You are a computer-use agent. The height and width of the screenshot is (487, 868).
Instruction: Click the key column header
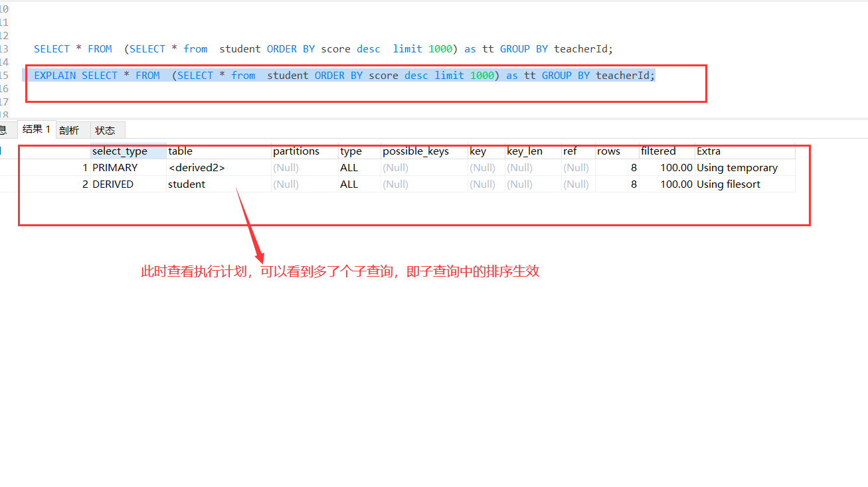point(487,151)
